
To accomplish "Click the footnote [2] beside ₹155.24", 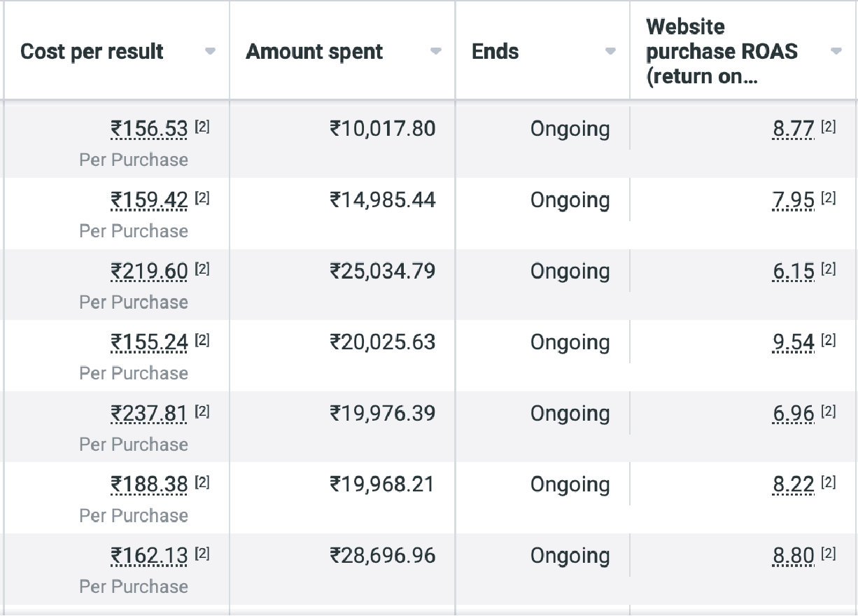I will point(202,340).
